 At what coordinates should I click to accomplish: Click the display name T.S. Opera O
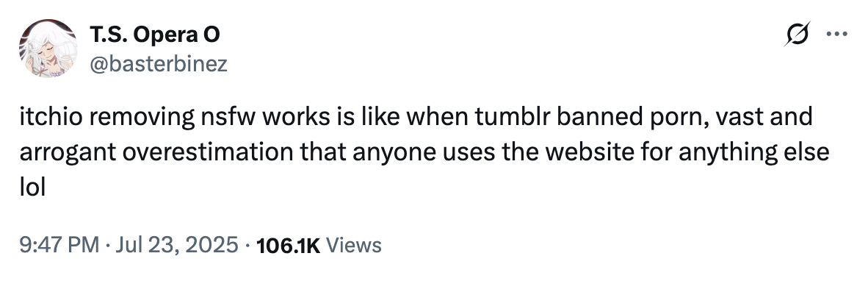coord(154,35)
